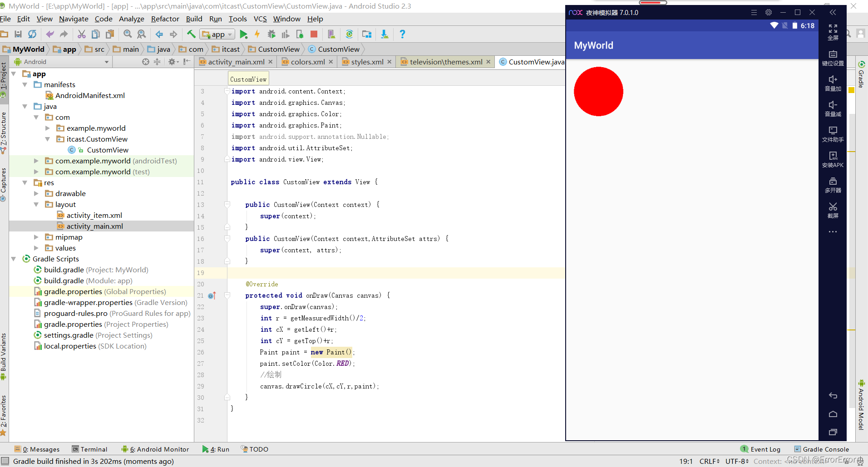868x467 pixels.
Task: Click Nox Android back button
Action: (833, 396)
